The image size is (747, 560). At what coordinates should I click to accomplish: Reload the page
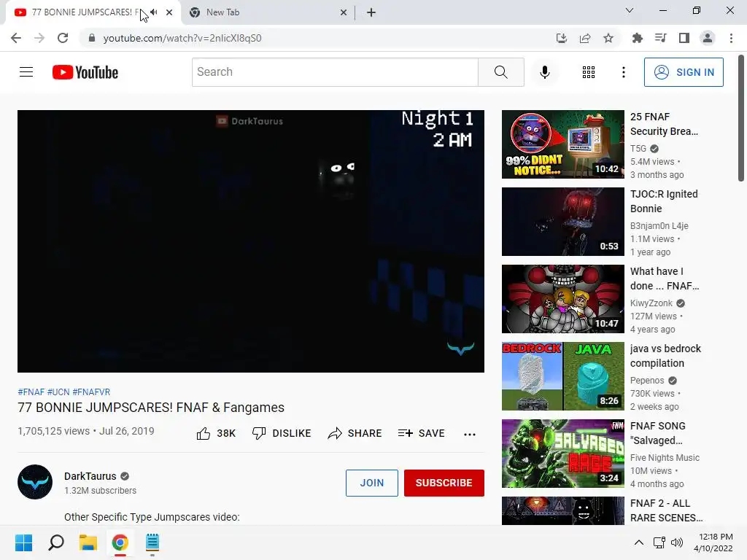coord(63,38)
